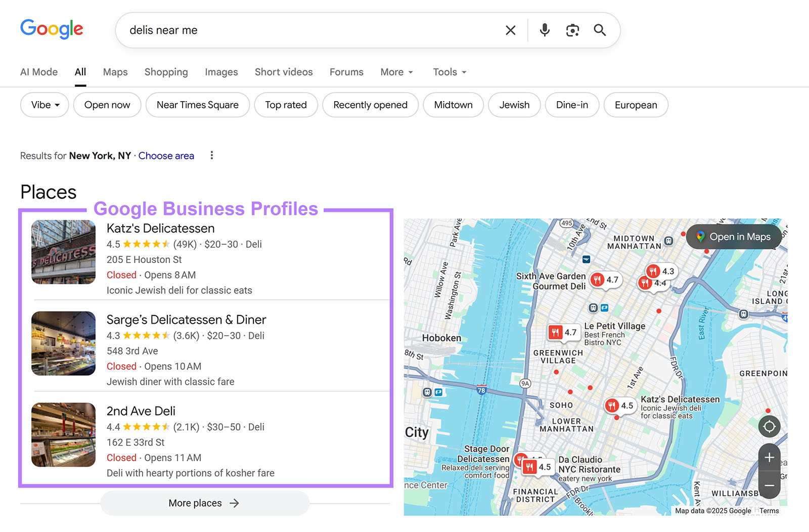Click the More places button
The width and height of the screenshot is (809, 532).
click(204, 503)
